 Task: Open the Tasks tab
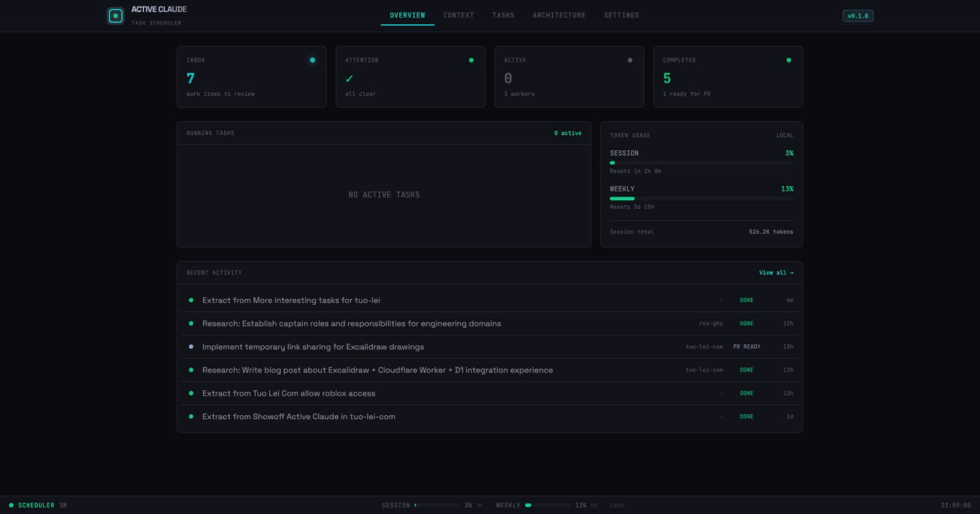tap(503, 15)
